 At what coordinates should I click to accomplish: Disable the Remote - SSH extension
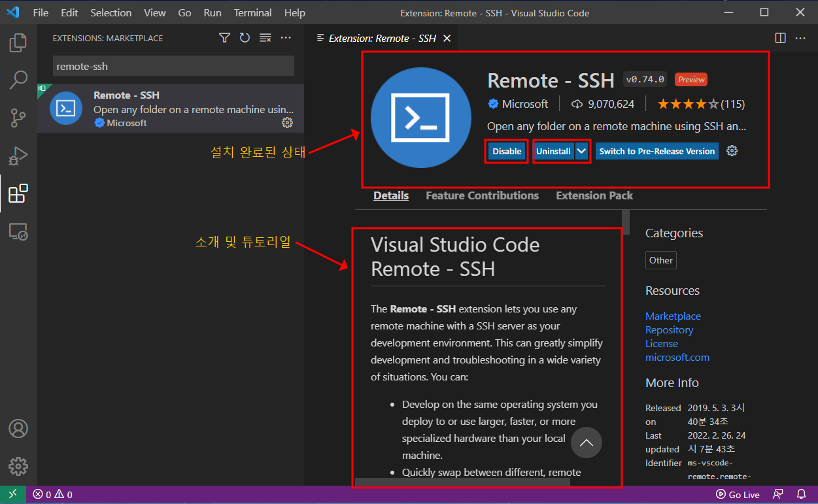coord(507,151)
